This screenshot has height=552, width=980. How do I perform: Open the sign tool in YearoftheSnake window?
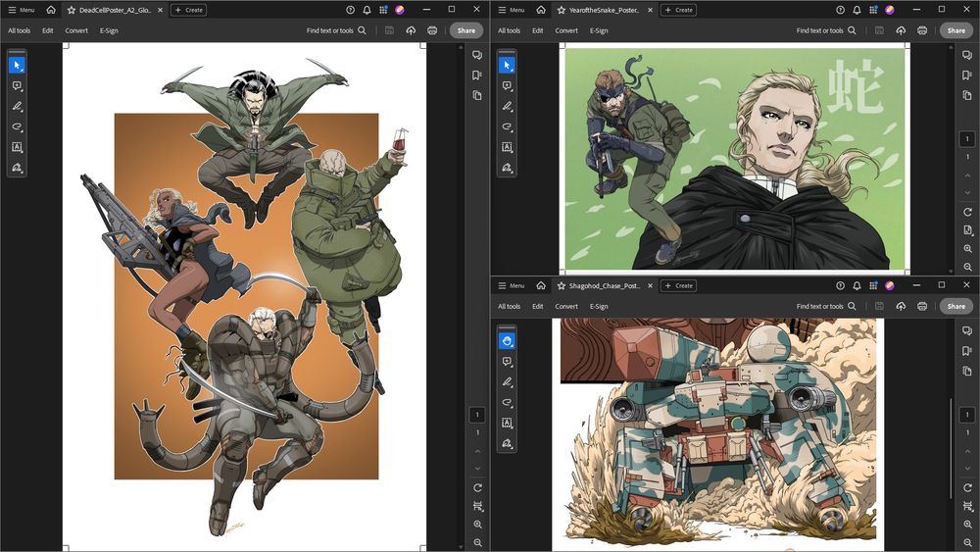[x=507, y=168]
